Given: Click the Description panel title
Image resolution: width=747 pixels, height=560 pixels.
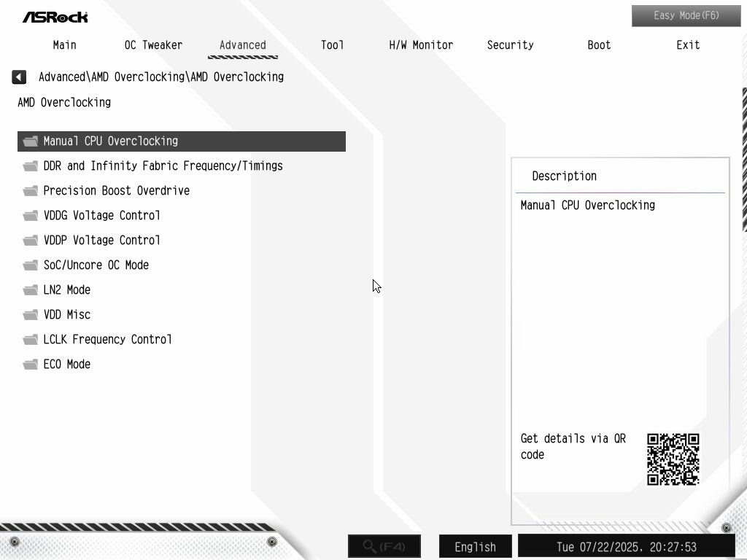Looking at the screenshot, I should coord(564,176).
